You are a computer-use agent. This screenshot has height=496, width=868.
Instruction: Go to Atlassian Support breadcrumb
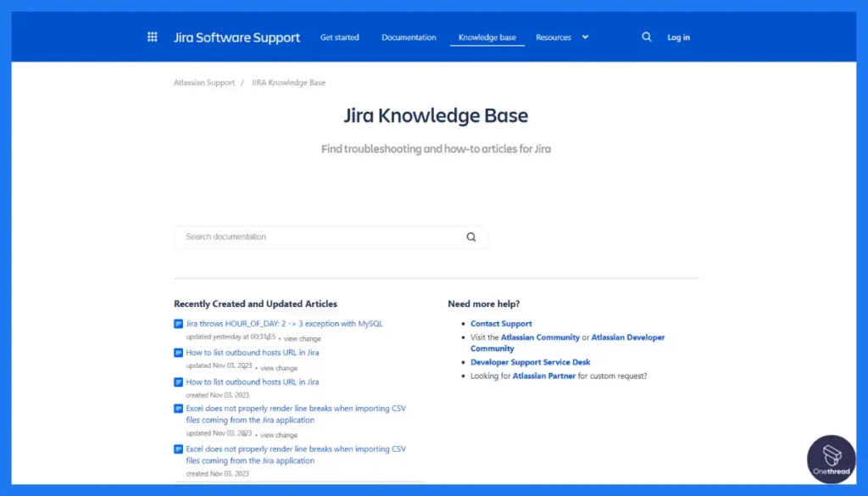point(204,82)
